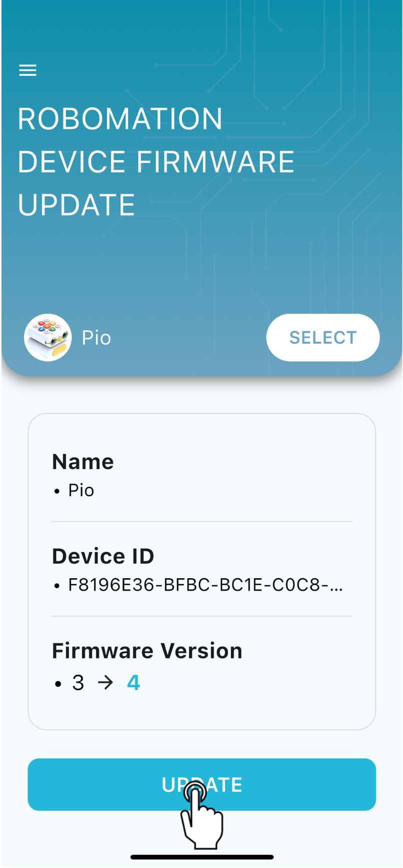Click the arrow between firmware versions

(x=105, y=683)
